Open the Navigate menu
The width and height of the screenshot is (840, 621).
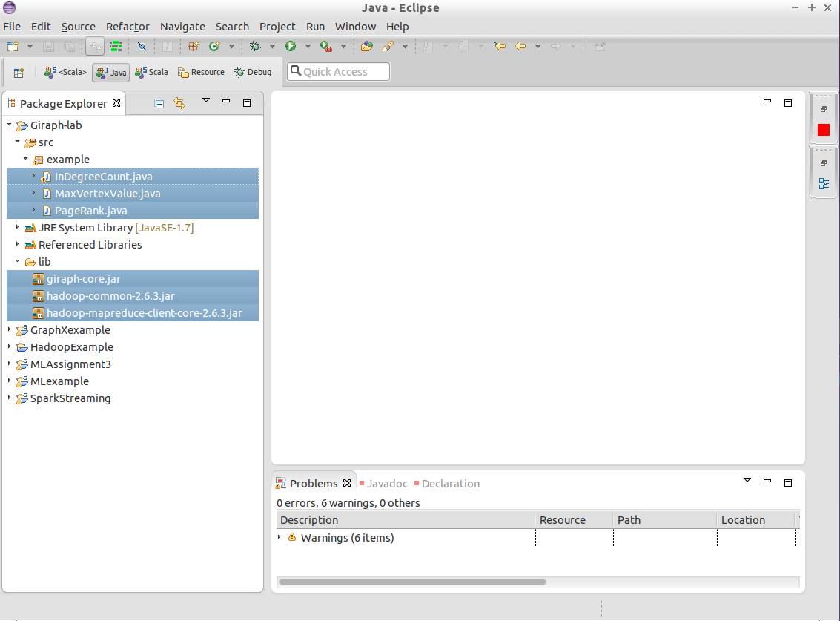click(x=182, y=27)
